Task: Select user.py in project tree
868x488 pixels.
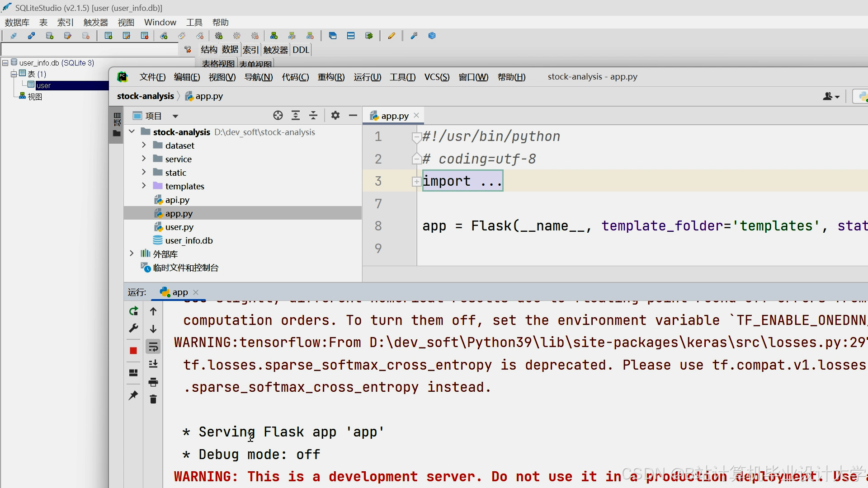Action: click(179, 227)
